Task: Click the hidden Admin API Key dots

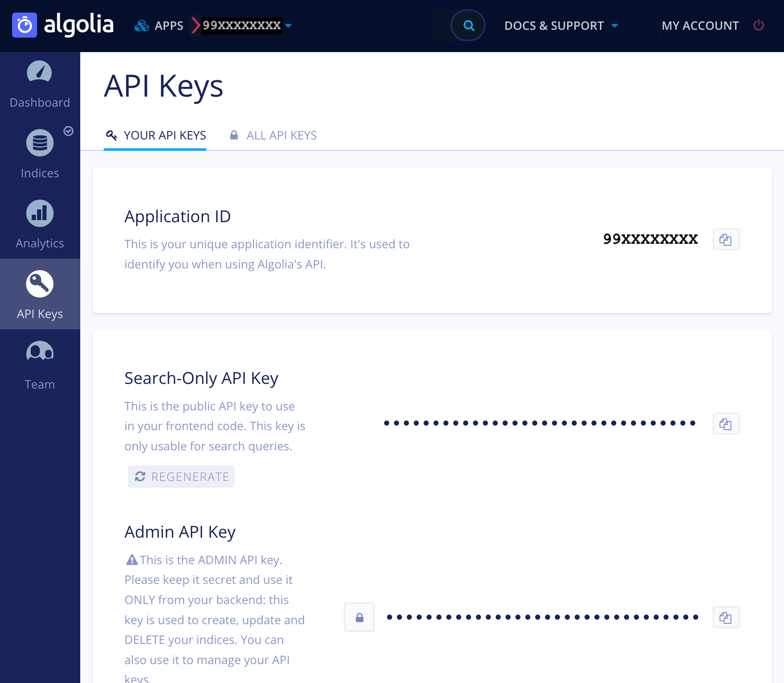Action: click(x=542, y=617)
